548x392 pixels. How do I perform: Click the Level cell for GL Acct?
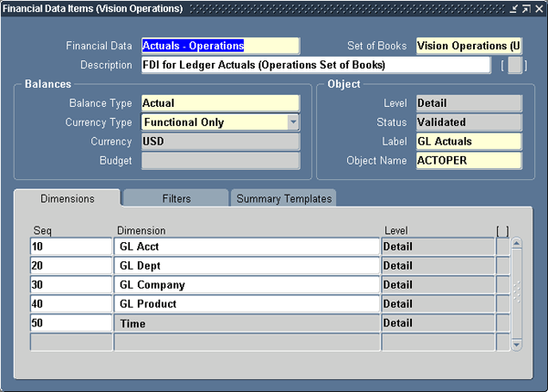click(437, 247)
